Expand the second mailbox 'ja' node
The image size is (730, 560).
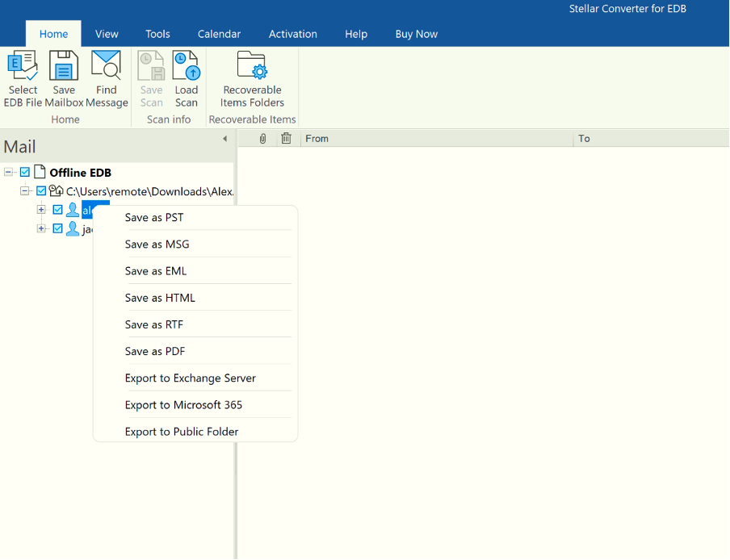(41, 228)
